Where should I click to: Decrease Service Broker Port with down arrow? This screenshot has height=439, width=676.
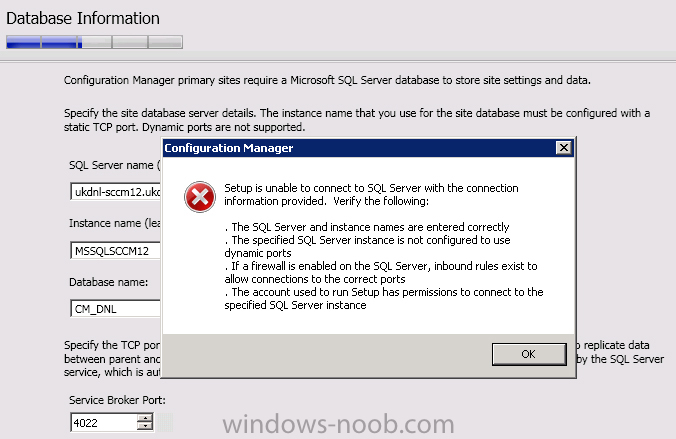[145, 426]
